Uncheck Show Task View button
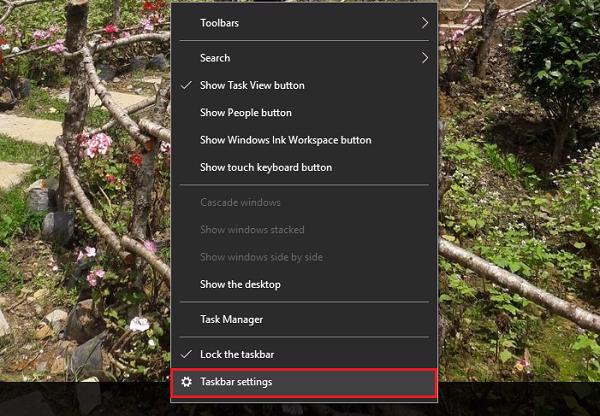This screenshot has width=600, height=416. tap(304, 85)
